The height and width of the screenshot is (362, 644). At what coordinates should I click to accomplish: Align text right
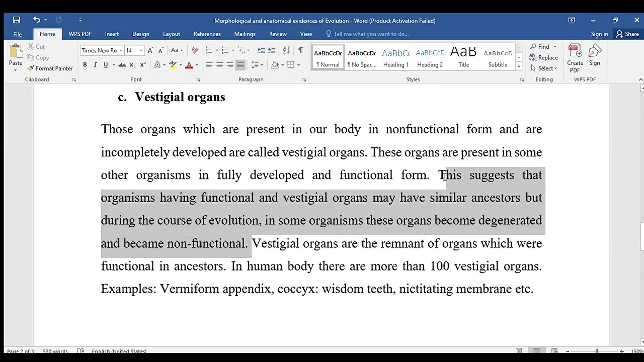[x=230, y=65]
